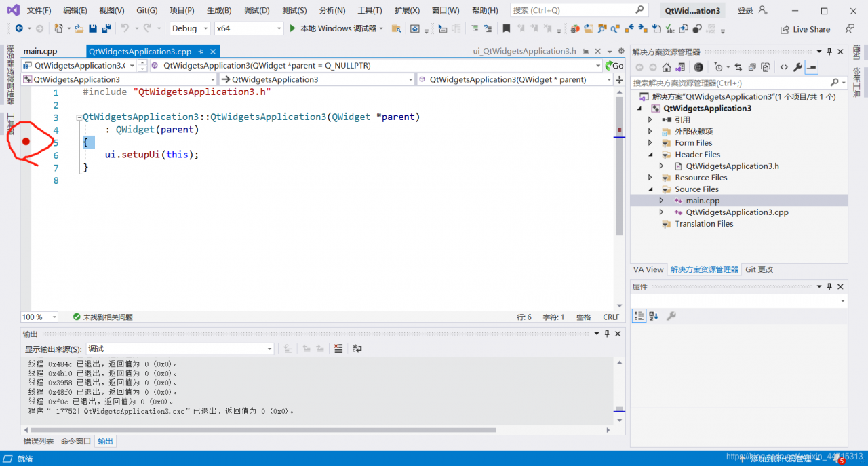Image resolution: width=868 pixels, height=466 pixels.
Task: Switch to the main.cpp editor tab
Action: point(40,52)
